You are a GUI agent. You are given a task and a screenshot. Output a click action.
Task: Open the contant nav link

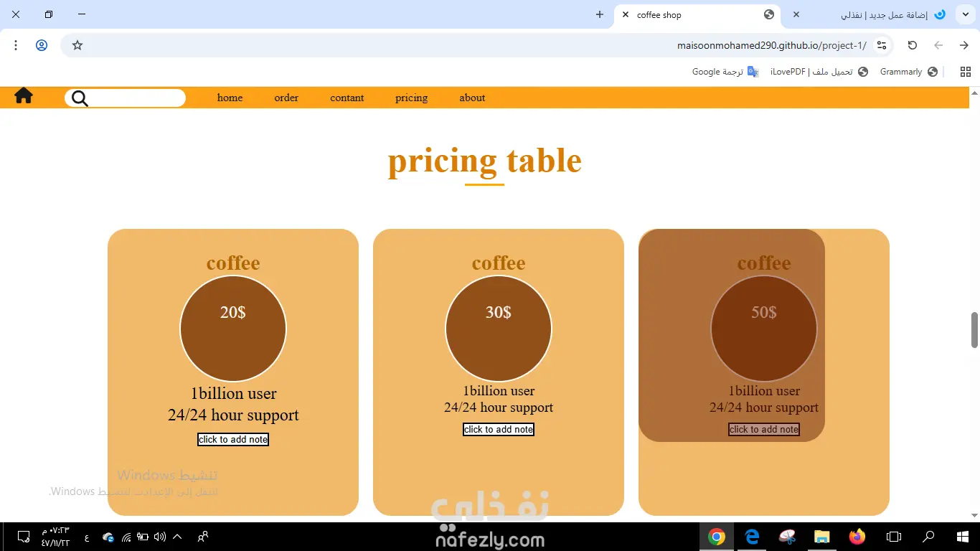coord(347,98)
